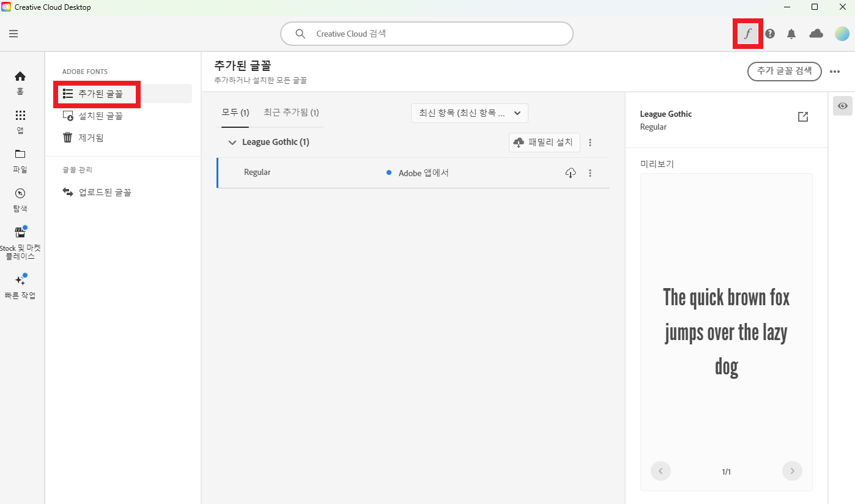Viewport: 855px width, 504px height.
Task: Install the Regular font via cloud icon
Action: tap(570, 173)
